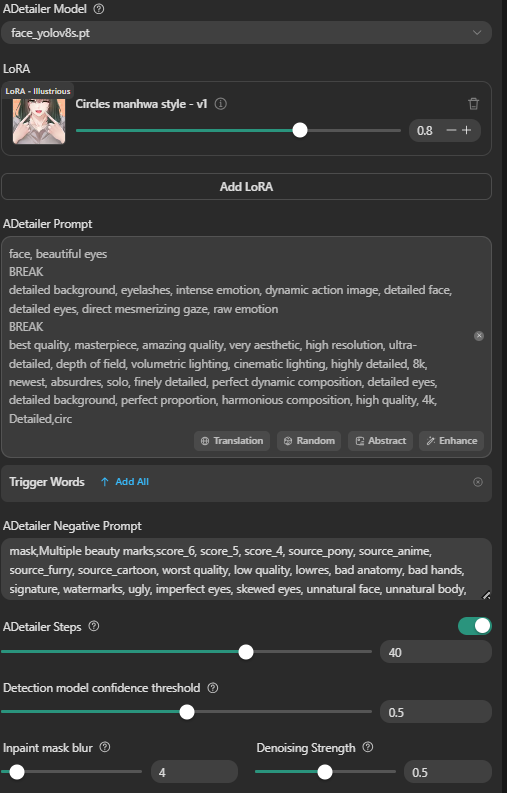Show info for Circles manhwa style LoRA

pos(221,104)
